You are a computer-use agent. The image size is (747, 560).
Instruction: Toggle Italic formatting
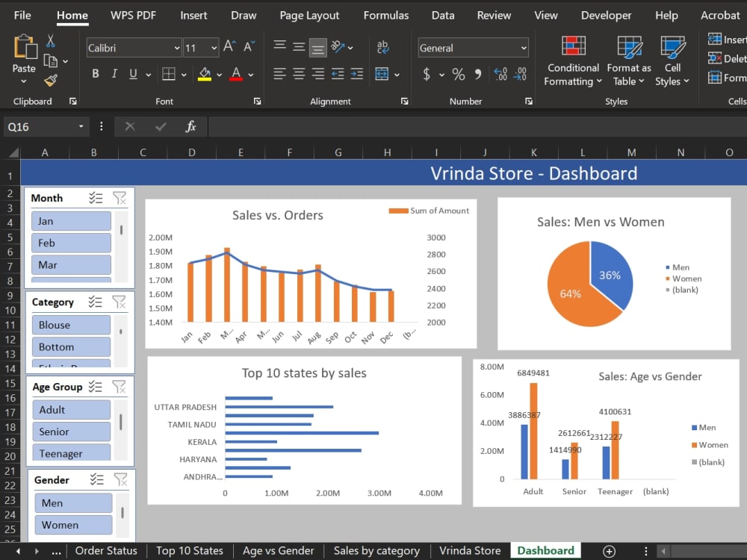[114, 74]
